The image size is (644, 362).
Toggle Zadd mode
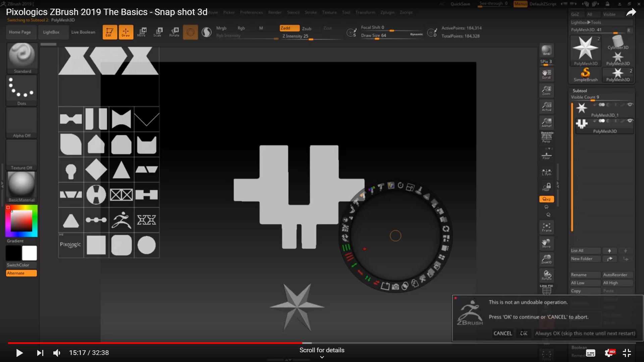[289, 28]
